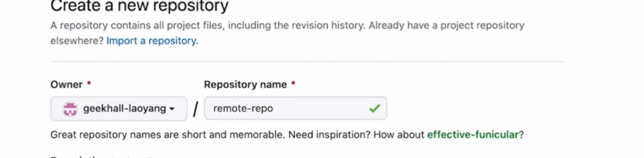Place cursor in the remote-repo text
Screen dimensions: 644x158
[x=243, y=108]
